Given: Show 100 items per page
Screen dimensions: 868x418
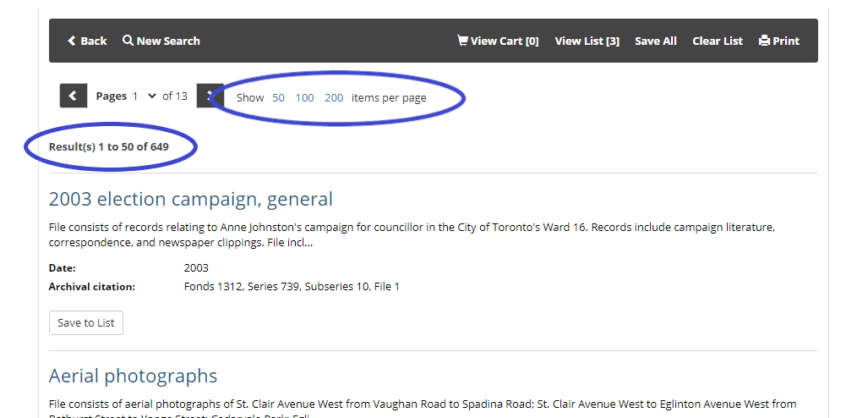Looking at the screenshot, I should point(304,97).
